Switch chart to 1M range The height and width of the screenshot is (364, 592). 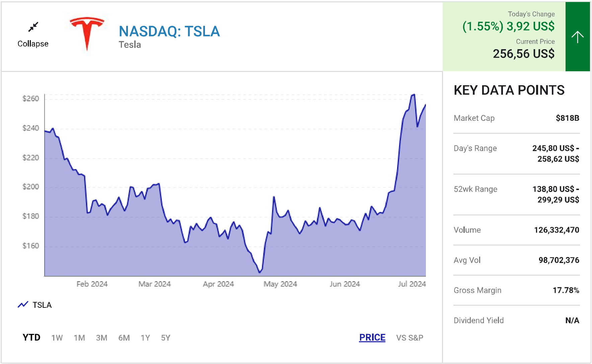coord(79,338)
